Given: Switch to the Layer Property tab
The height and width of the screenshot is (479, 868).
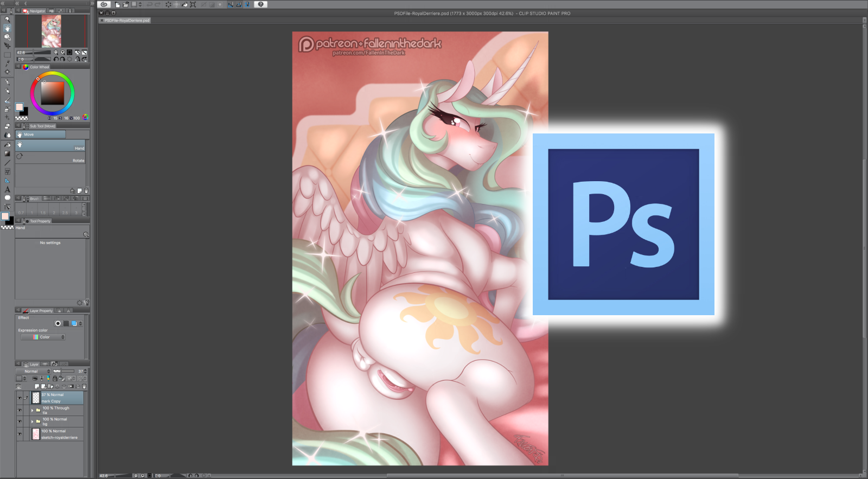Looking at the screenshot, I should click(x=37, y=310).
